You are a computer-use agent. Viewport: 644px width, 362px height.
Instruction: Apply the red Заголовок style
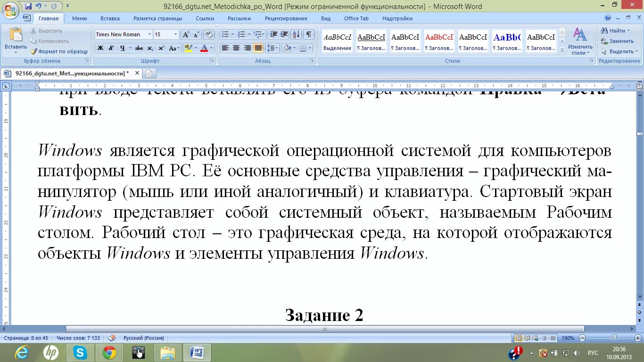pyautogui.click(x=439, y=41)
